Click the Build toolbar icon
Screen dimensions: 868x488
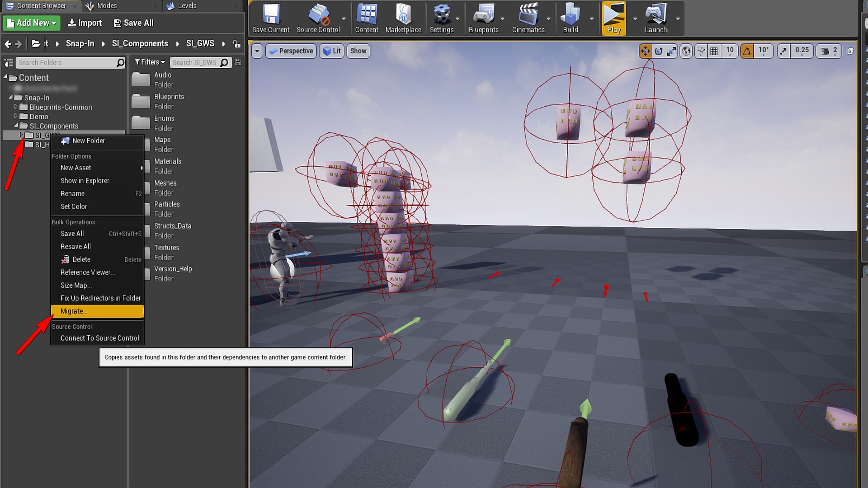coord(571,18)
